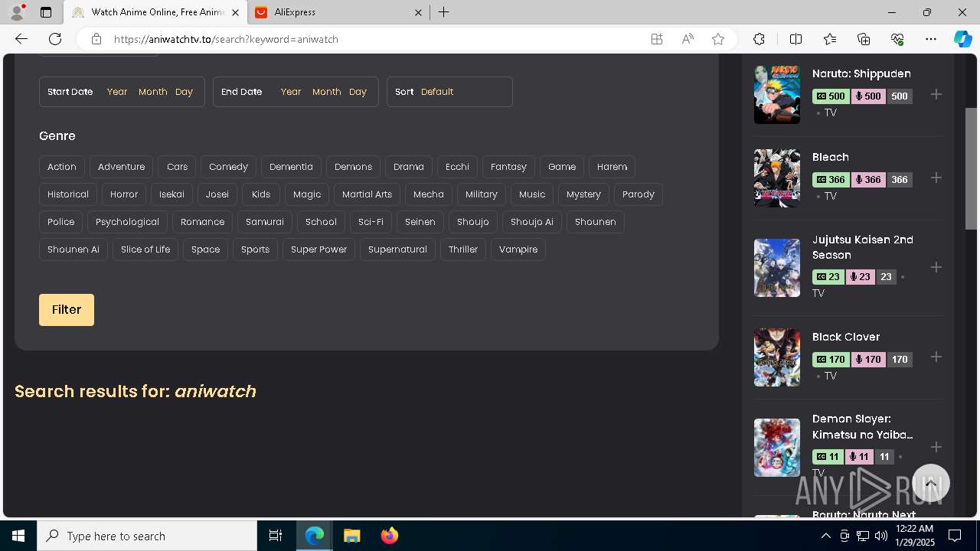Launch Firefox from taskbar
Image resolution: width=980 pixels, height=551 pixels.
coord(390,536)
